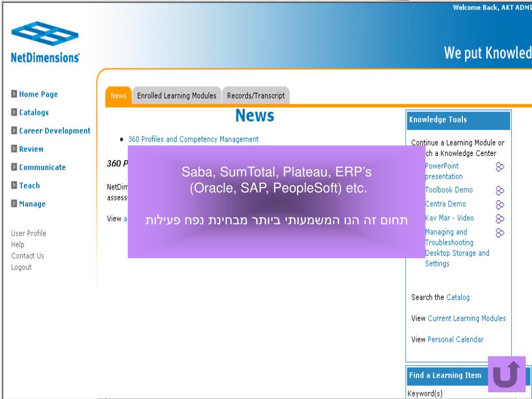Click the Help link
The width and height of the screenshot is (532, 399).
tap(18, 245)
